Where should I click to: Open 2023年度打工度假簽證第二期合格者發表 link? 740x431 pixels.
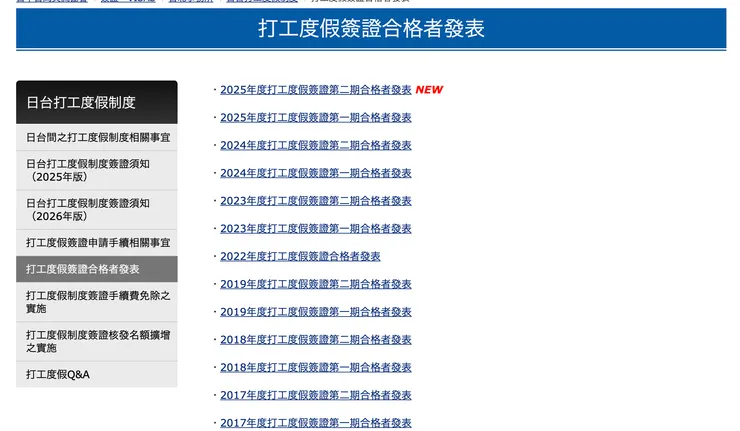(316, 201)
